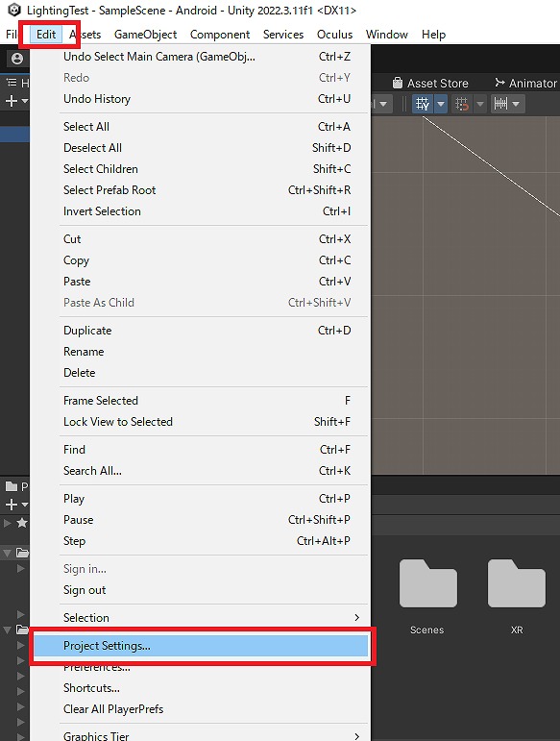Choose Select Prefab Root entry
Image resolution: width=560 pixels, height=741 pixels.
click(201, 190)
